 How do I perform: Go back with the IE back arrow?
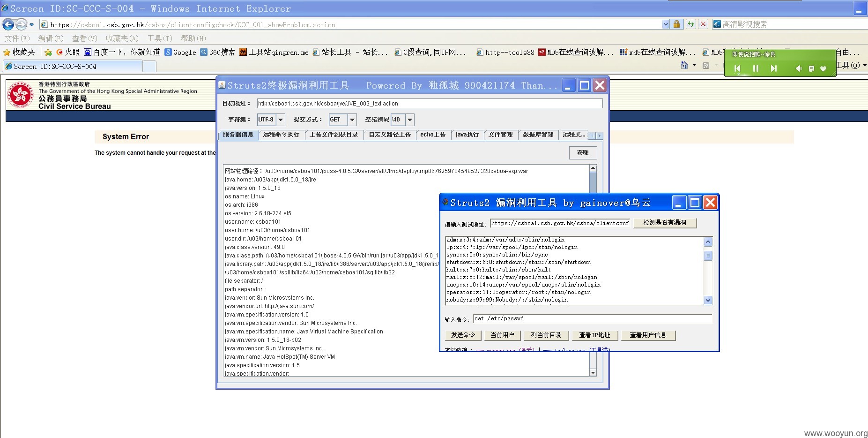click(x=8, y=24)
